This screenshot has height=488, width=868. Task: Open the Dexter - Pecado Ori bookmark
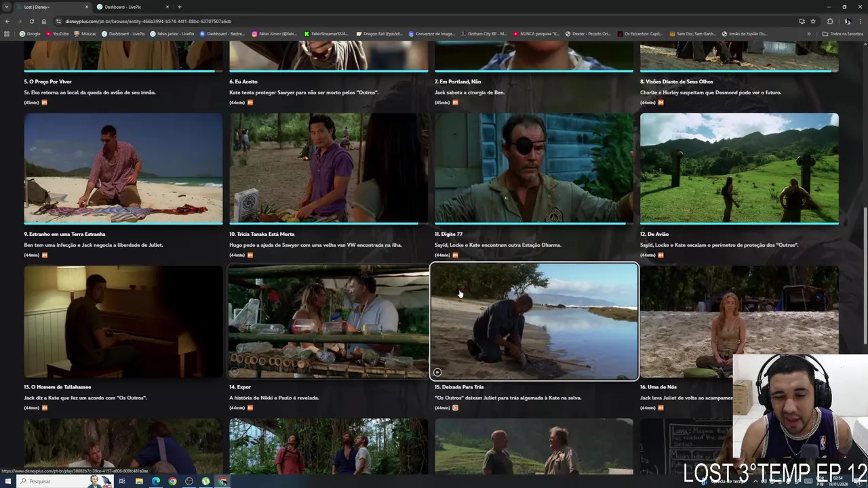tap(588, 33)
